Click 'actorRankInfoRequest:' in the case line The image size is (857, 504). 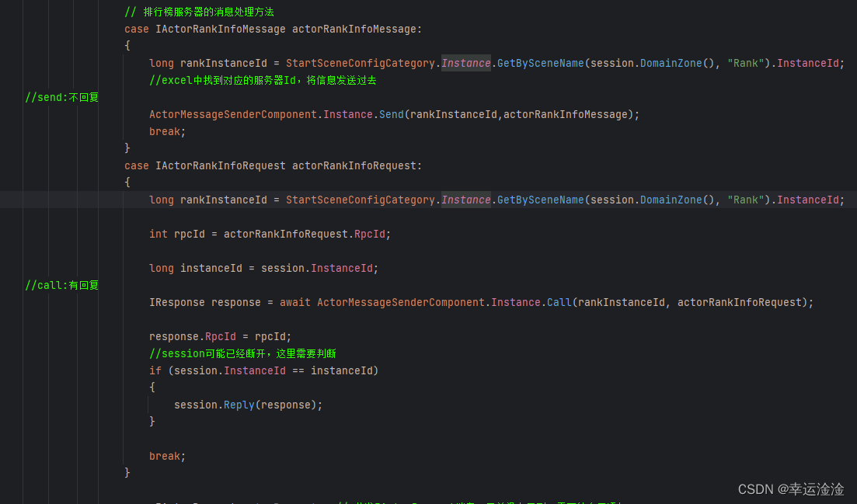pyautogui.click(x=357, y=165)
